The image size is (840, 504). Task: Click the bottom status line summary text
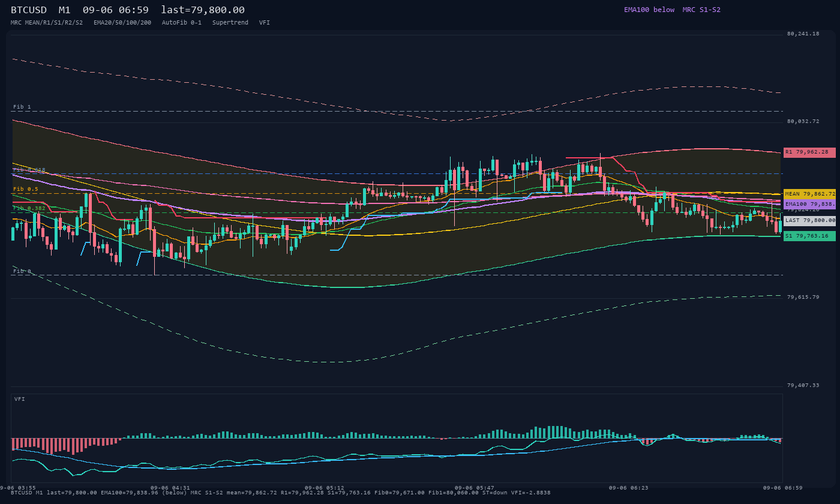[x=280, y=493]
